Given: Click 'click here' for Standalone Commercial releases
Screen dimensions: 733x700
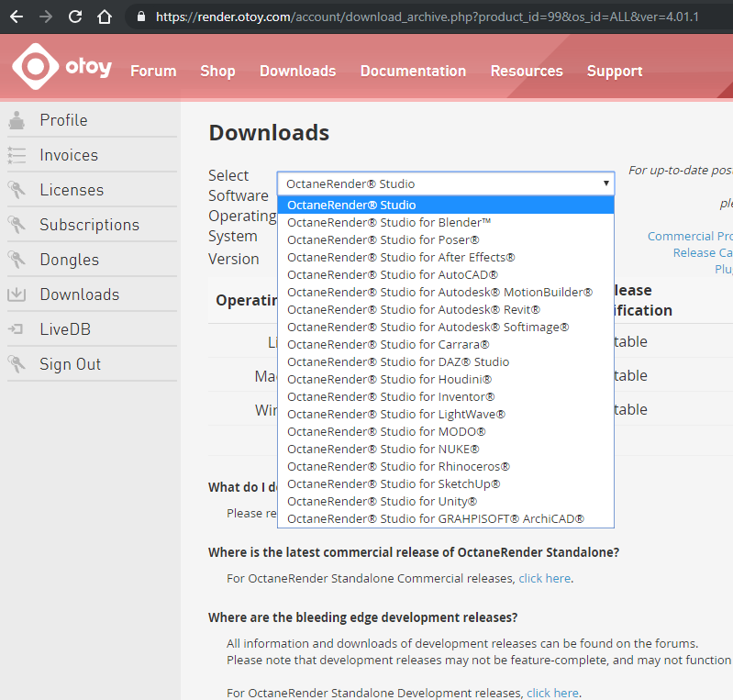Looking at the screenshot, I should (545, 578).
